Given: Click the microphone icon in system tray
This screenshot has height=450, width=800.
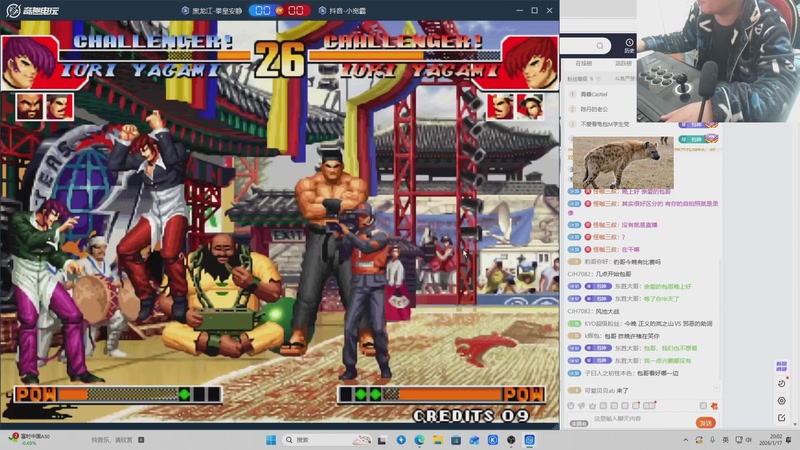Looking at the screenshot, I should [712, 440].
